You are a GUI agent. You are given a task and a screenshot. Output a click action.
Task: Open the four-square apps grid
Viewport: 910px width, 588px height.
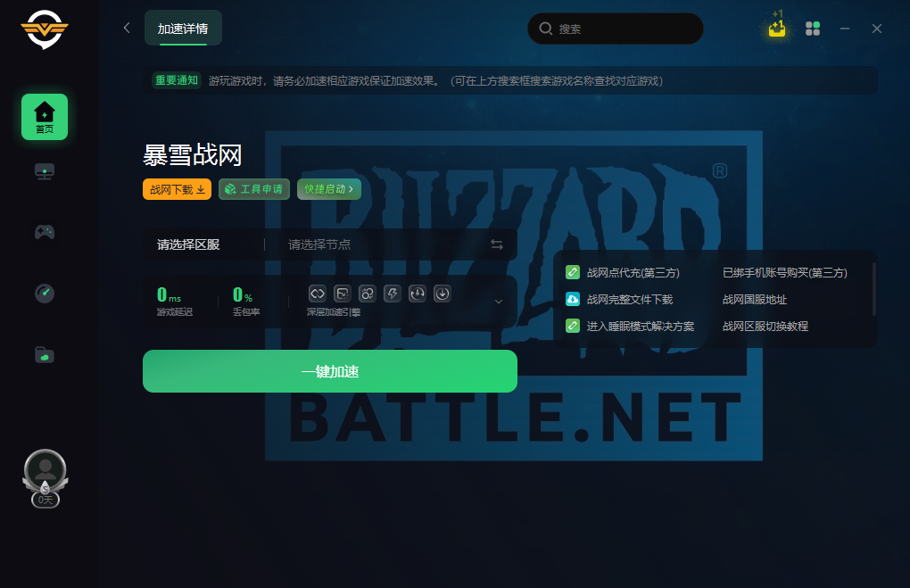click(813, 29)
